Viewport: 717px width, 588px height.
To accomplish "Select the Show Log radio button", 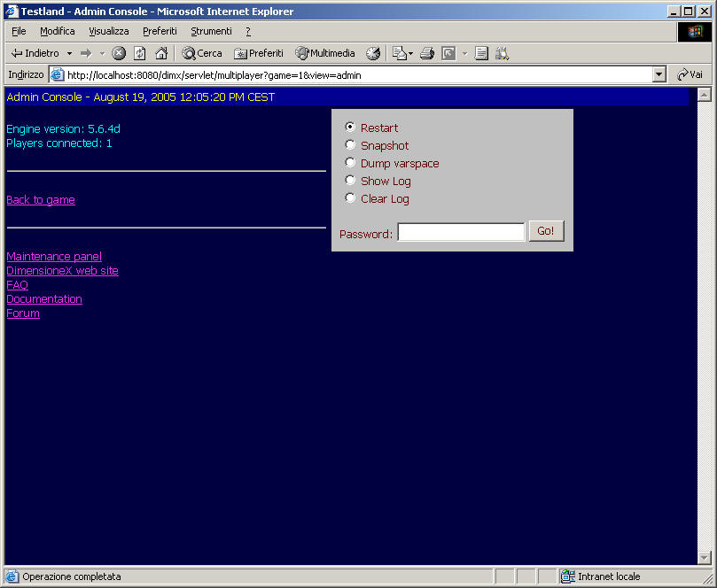I will 350,180.
